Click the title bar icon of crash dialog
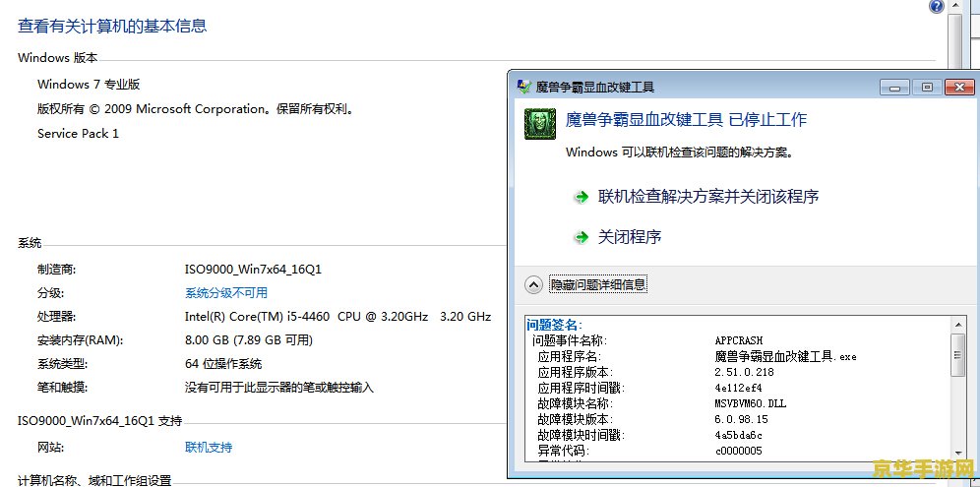 click(x=524, y=87)
